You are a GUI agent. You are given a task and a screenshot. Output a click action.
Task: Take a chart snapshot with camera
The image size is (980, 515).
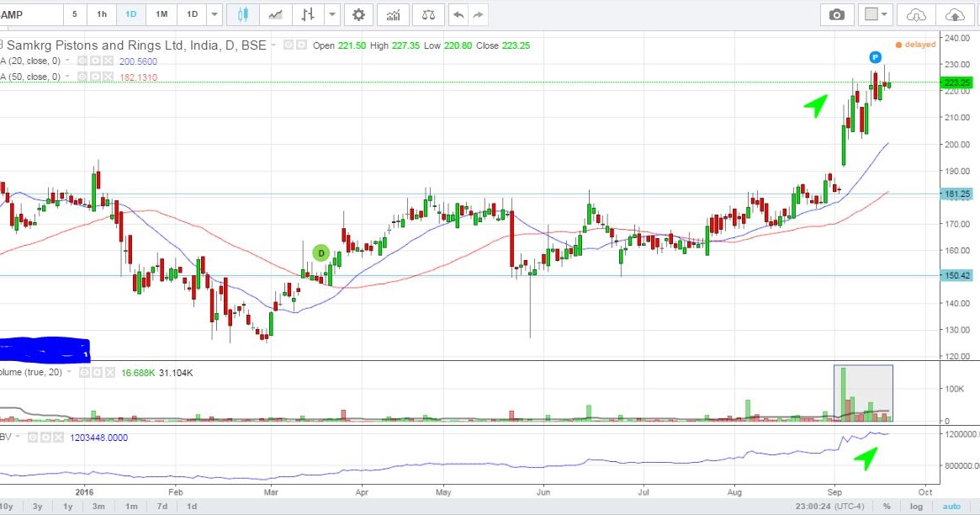[x=836, y=14]
